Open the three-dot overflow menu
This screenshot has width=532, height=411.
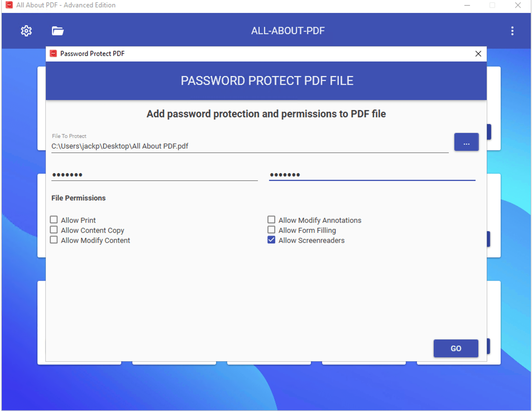(512, 31)
